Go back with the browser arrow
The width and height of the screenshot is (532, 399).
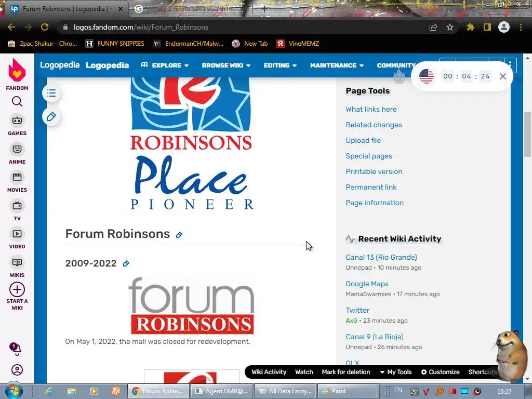coord(11,27)
